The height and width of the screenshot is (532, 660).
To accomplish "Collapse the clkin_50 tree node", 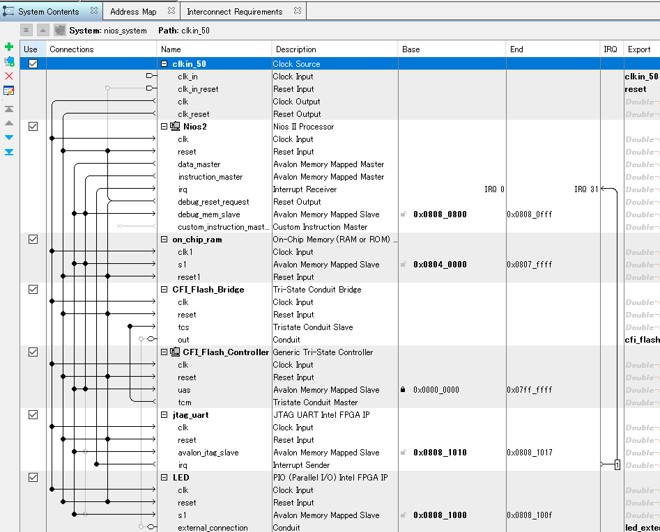I will pos(164,64).
